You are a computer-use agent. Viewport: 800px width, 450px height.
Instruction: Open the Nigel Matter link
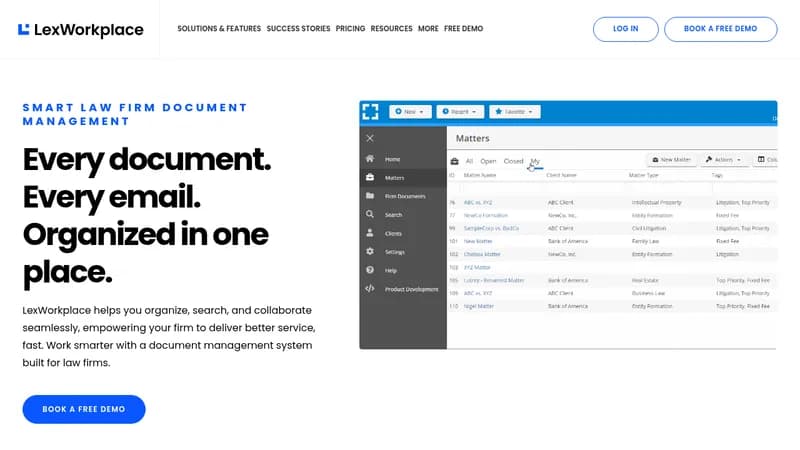click(479, 306)
